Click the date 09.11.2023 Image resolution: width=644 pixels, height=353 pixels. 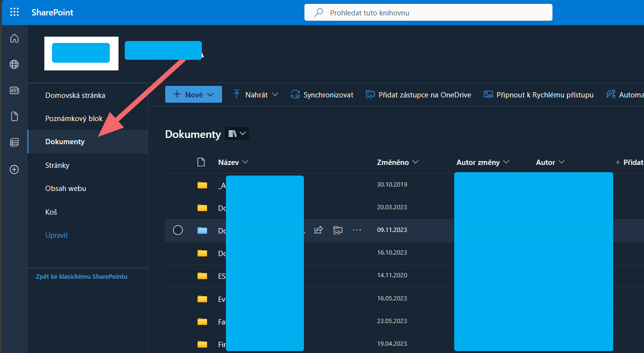[x=392, y=230]
